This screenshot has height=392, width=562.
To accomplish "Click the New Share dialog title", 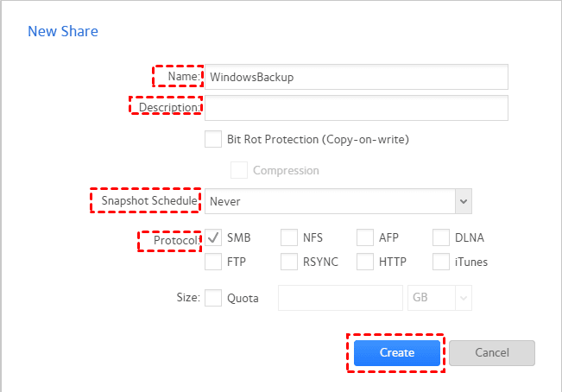I will click(x=63, y=32).
